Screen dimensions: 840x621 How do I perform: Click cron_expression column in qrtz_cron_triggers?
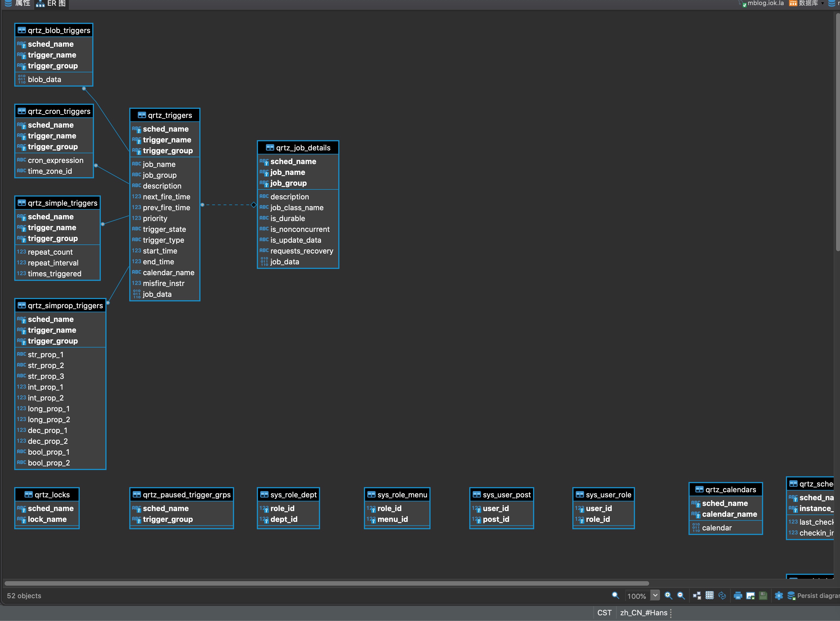coord(54,160)
